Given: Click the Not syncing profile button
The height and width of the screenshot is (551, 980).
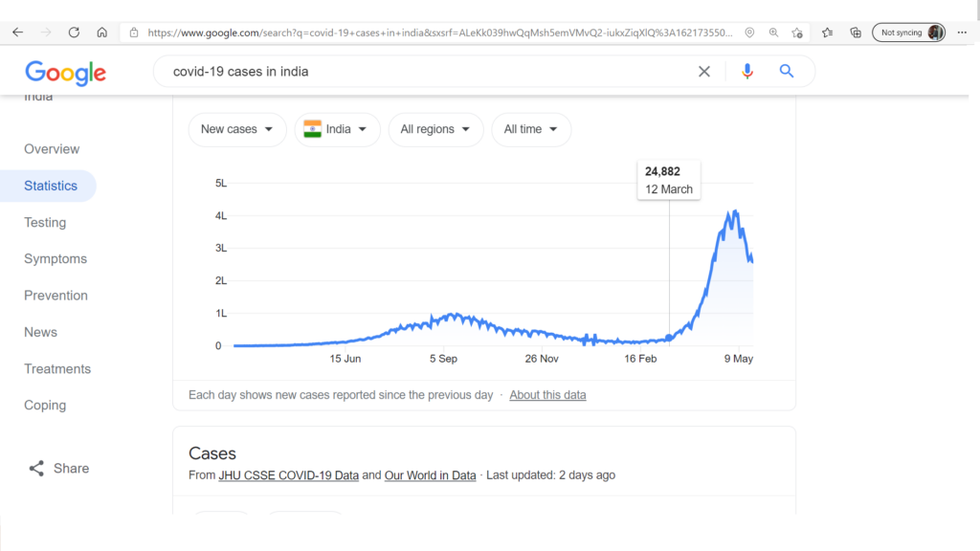Looking at the screenshot, I should click(x=909, y=33).
